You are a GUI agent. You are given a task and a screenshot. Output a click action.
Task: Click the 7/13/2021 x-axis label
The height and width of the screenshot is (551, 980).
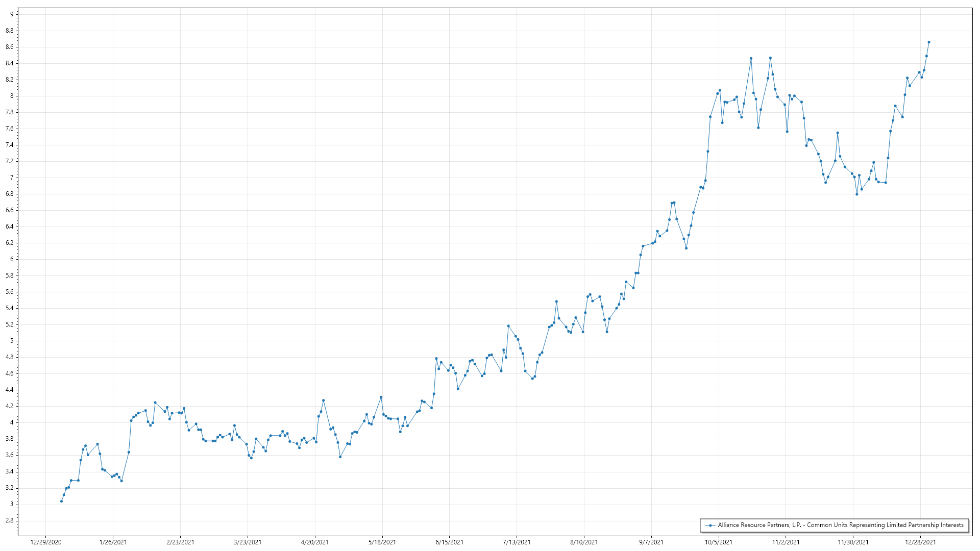[x=517, y=542]
